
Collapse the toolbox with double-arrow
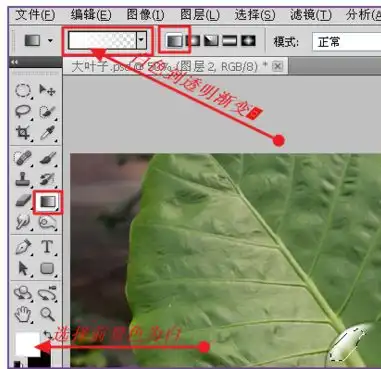(14, 62)
